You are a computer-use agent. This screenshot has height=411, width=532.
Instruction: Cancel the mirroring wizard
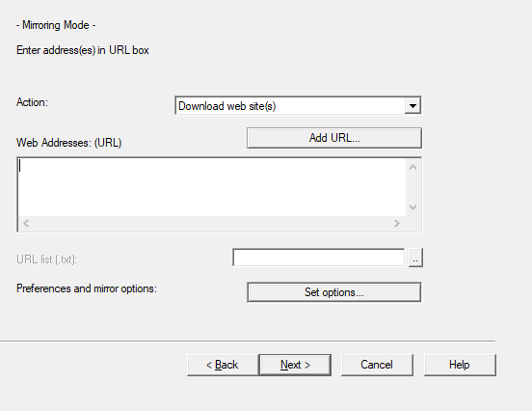[377, 365]
